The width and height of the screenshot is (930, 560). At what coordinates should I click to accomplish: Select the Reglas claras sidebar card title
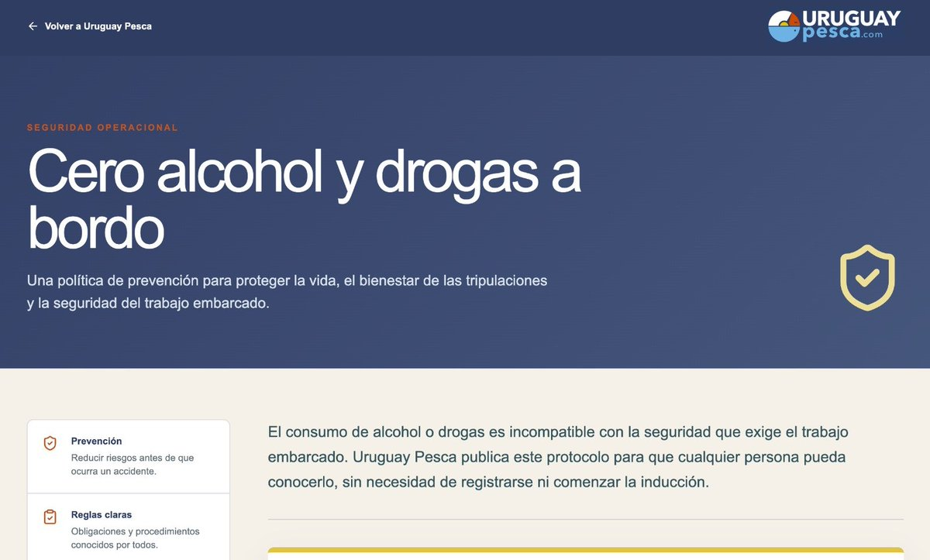click(102, 514)
